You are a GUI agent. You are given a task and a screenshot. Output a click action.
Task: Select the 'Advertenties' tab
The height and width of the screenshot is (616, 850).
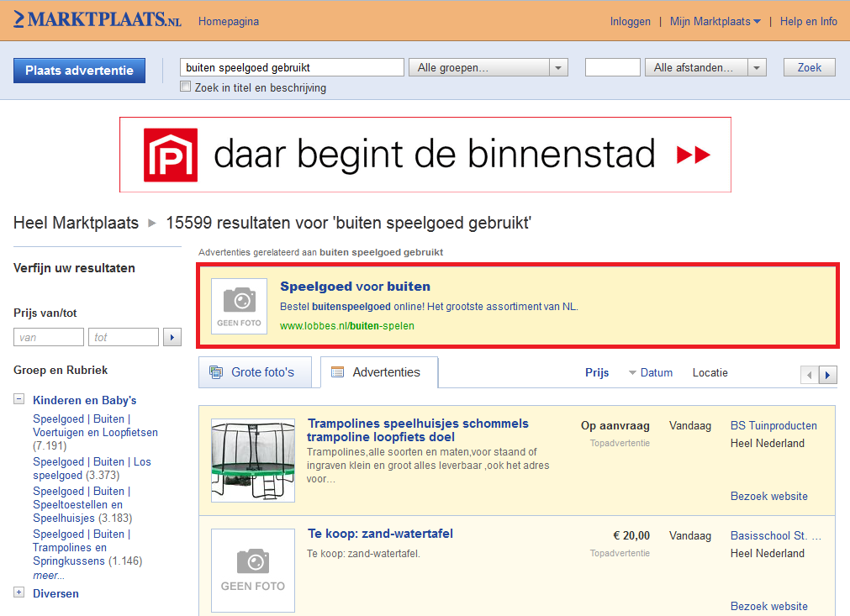pos(379,372)
